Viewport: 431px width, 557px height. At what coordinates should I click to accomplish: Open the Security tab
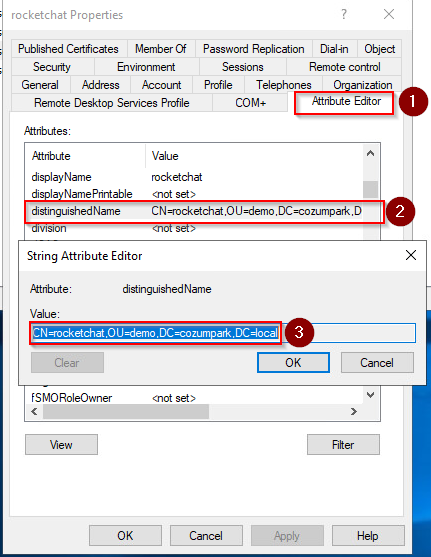pyautogui.click(x=52, y=67)
